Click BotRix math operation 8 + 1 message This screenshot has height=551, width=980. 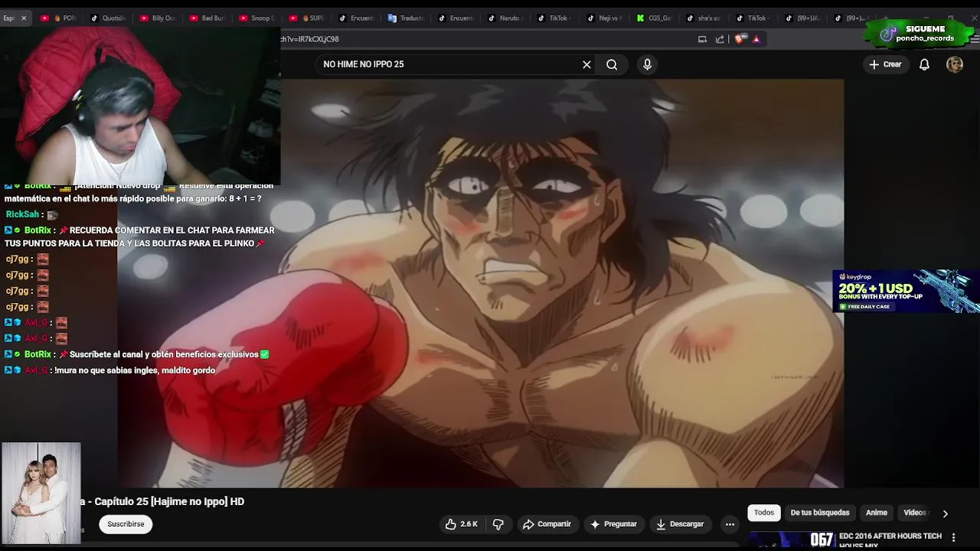(x=140, y=193)
